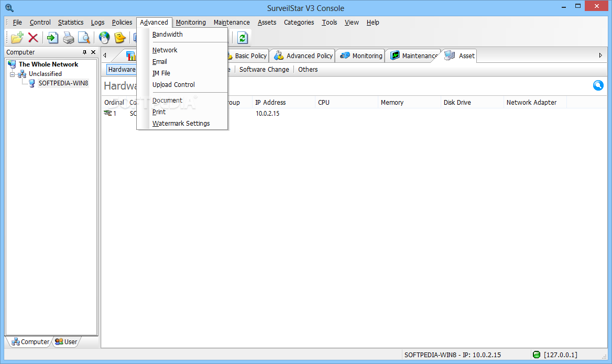This screenshot has width=612, height=364.
Task: Choose Watermark Settings from Advanced menu
Action: (182, 123)
